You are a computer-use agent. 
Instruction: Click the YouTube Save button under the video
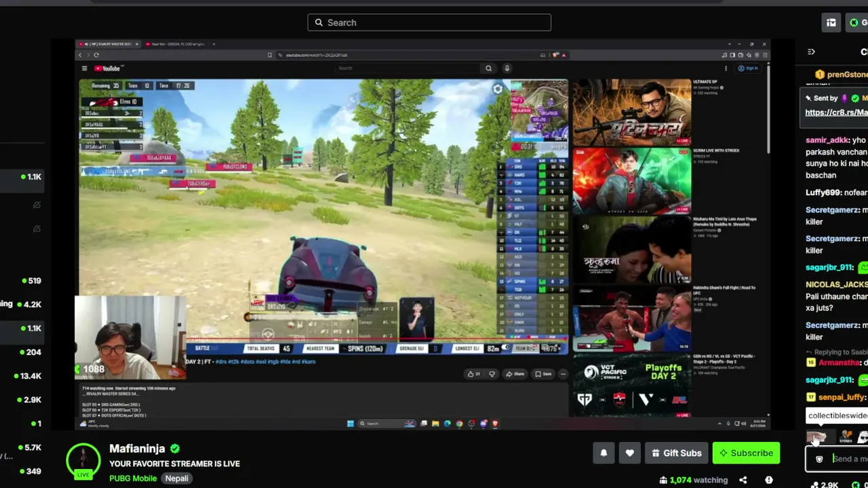[542, 373]
